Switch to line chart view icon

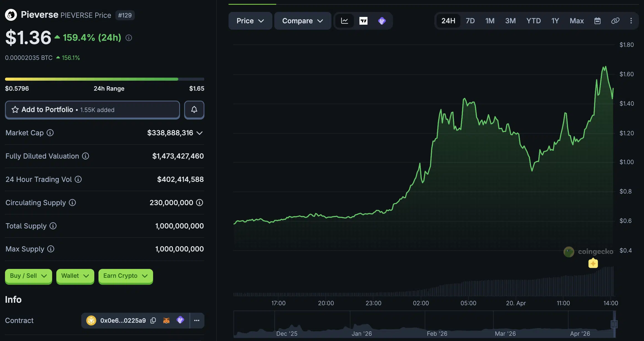click(x=344, y=21)
